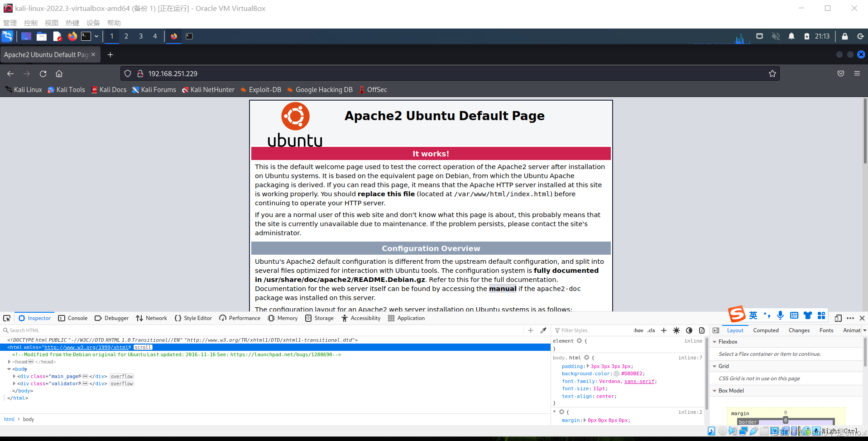The image size is (868, 441).
Task: Open Responsive Design Mode
Action: click(x=838, y=318)
